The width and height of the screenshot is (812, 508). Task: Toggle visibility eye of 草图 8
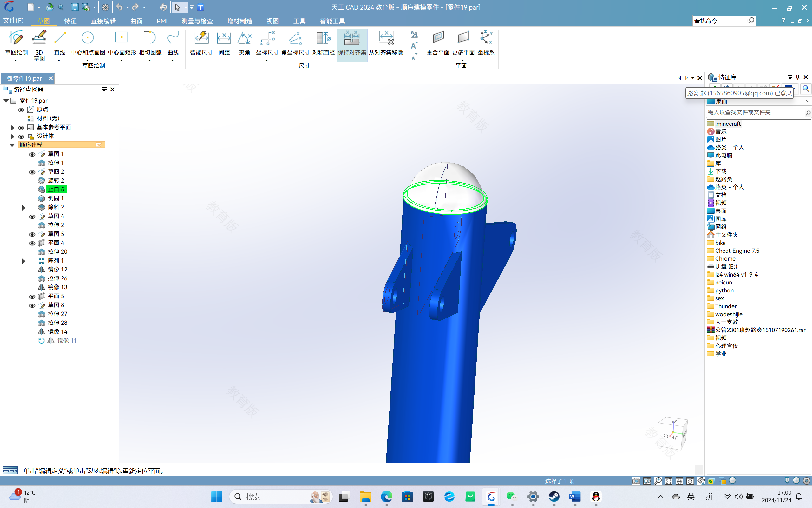tap(32, 306)
